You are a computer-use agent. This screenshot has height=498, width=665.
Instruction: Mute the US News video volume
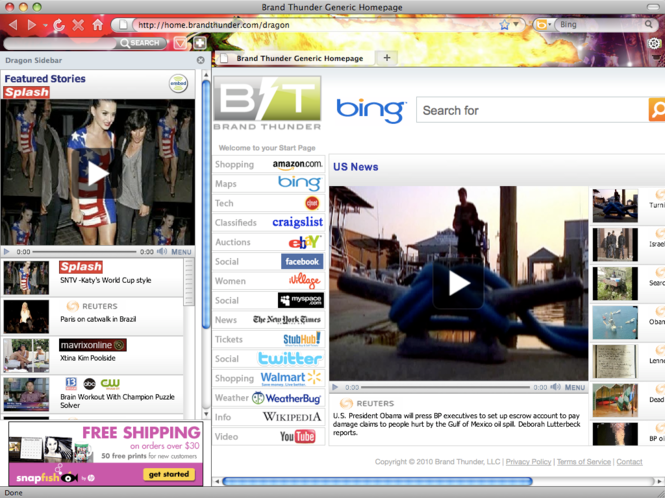[555, 387]
